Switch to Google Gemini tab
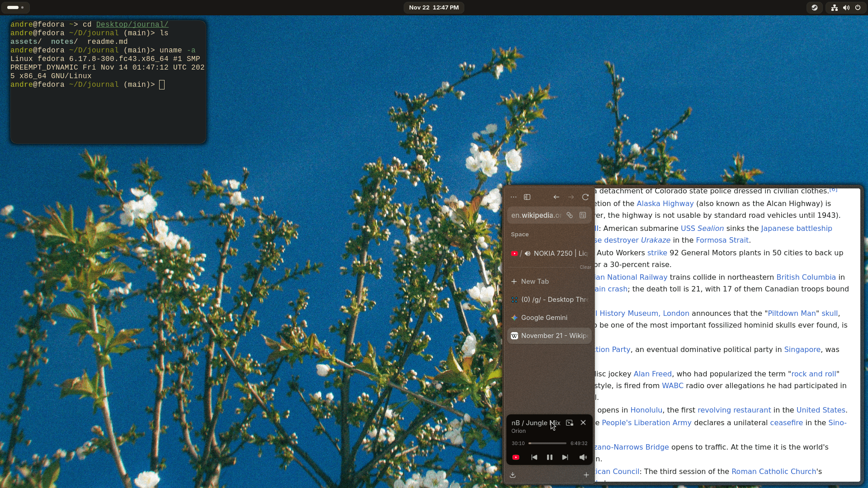Image resolution: width=868 pixels, height=488 pixels. (544, 318)
